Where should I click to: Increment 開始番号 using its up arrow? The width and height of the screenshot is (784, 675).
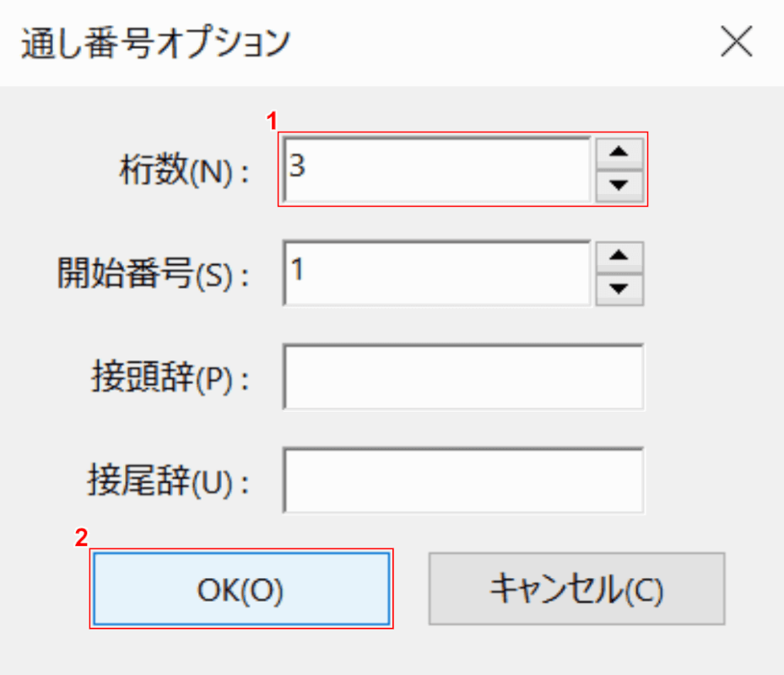(x=619, y=257)
